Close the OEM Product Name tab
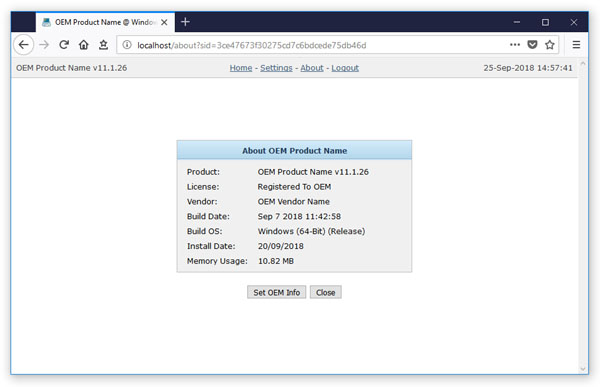 coord(164,22)
